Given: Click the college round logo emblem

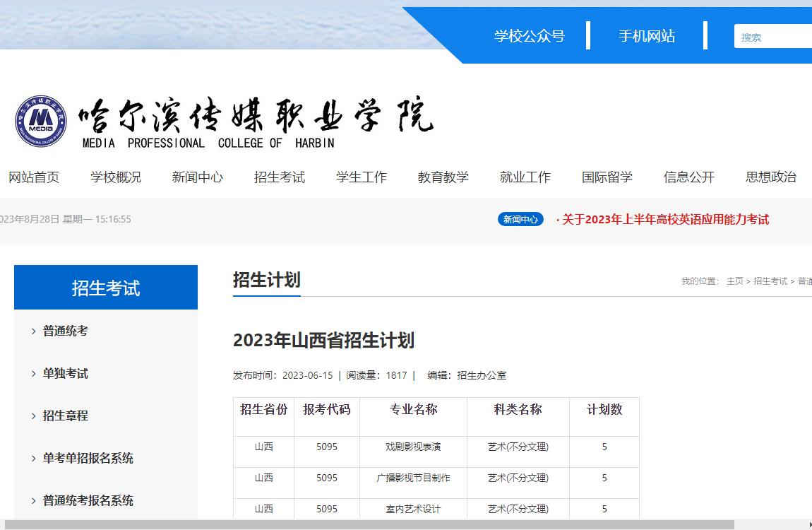Looking at the screenshot, I should point(41,122).
